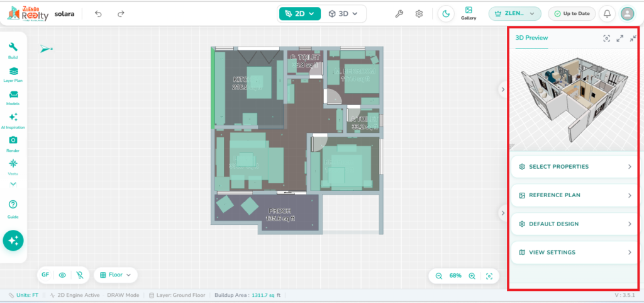Open the Guide help icon

[x=13, y=209]
